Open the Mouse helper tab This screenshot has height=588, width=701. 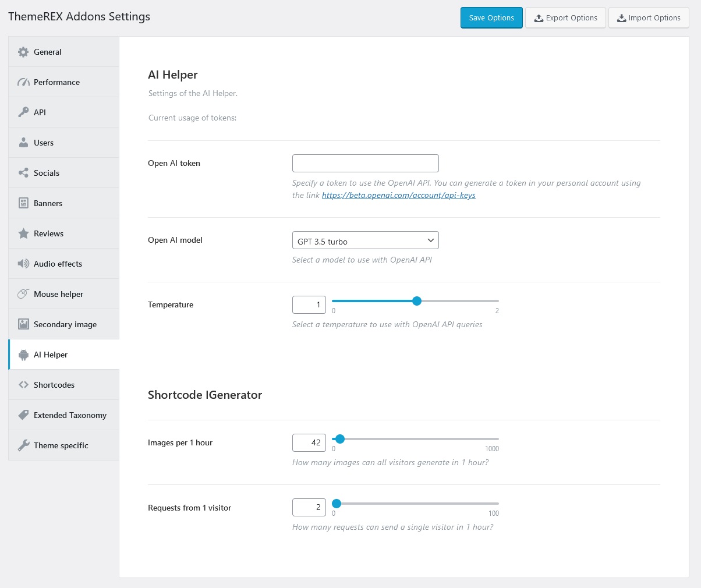64,294
